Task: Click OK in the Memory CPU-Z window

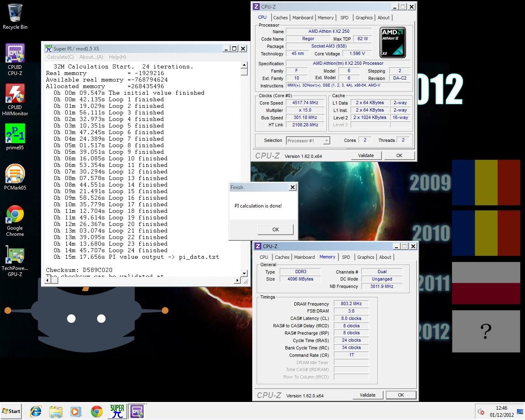Action: [x=401, y=395]
